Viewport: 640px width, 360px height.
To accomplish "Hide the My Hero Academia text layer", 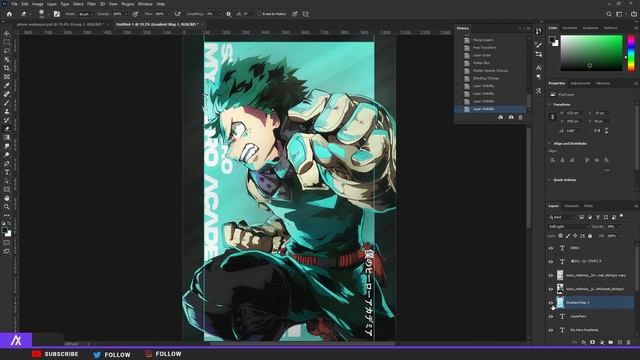I will click(x=551, y=330).
